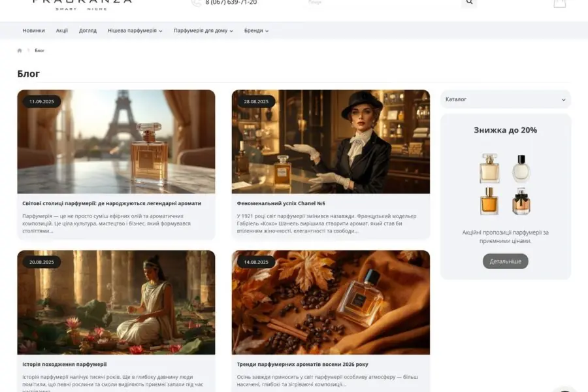This screenshot has width=588, height=392.
Task: Open the shopping cart icon
Action: click(559, 3)
